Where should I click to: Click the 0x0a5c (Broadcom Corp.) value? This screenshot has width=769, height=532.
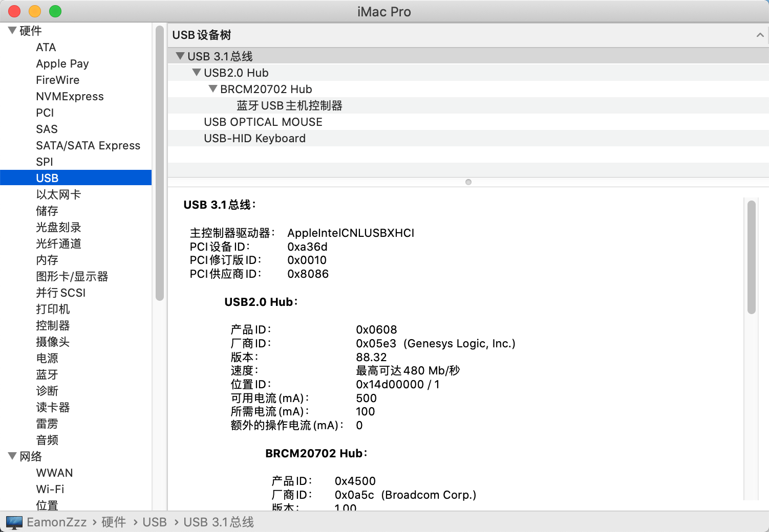[x=405, y=495]
